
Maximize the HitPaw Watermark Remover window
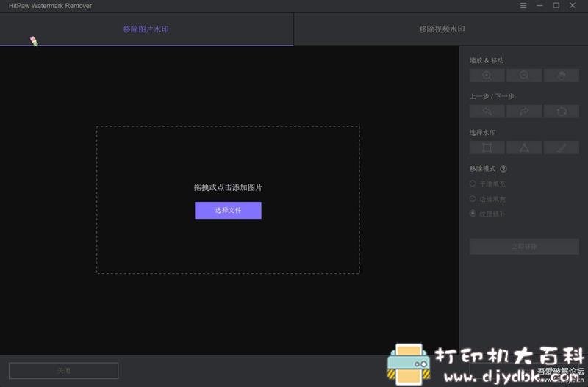tap(556, 5)
